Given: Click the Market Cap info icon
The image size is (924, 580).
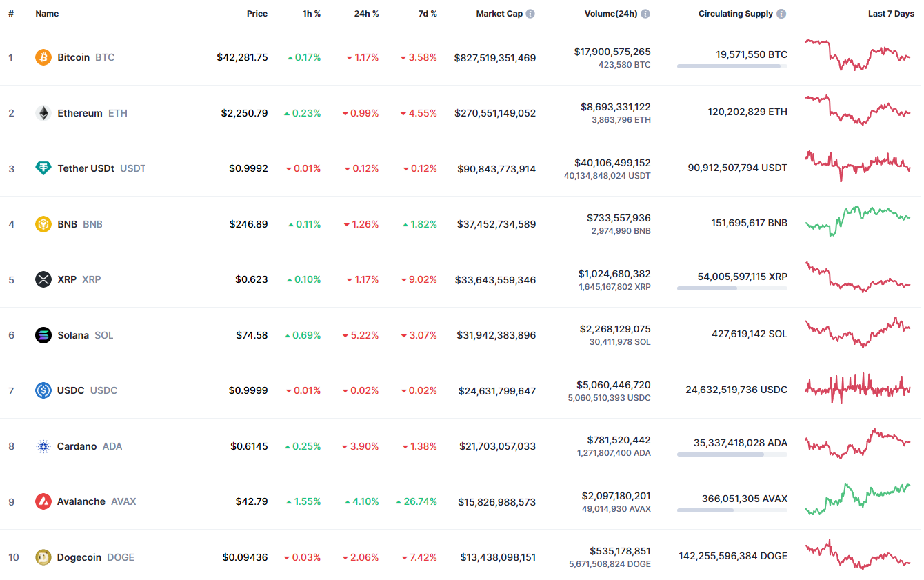Looking at the screenshot, I should [x=530, y=14].
